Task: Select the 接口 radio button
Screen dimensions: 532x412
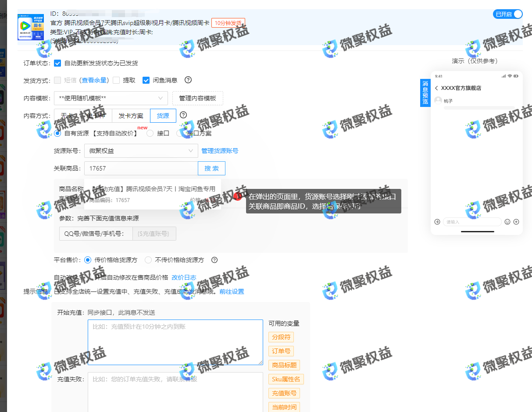Action: (x=150, y=133)
